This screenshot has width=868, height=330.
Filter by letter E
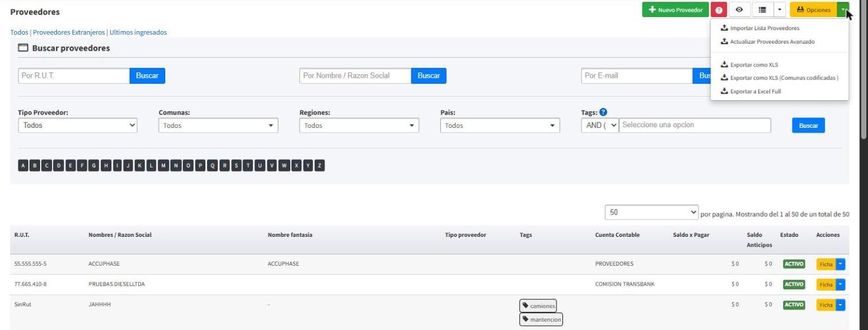tap(70, 166)
